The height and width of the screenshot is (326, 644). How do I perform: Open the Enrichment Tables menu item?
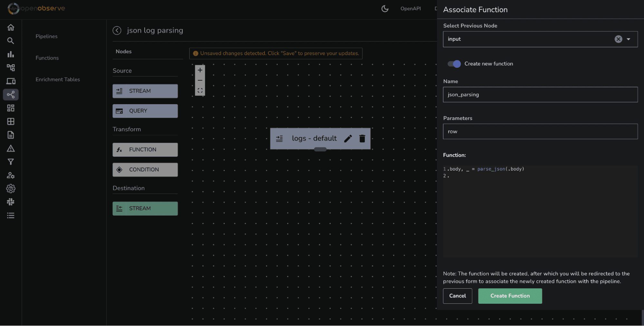click(x=58, y=80)
